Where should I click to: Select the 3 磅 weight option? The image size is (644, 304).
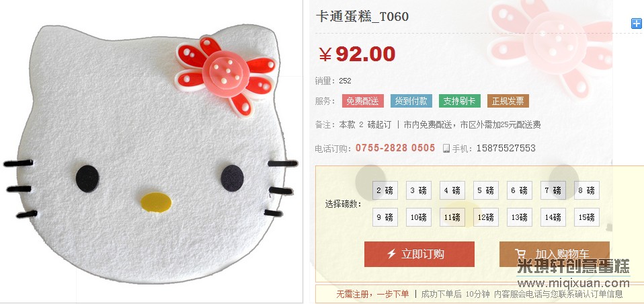419,190
